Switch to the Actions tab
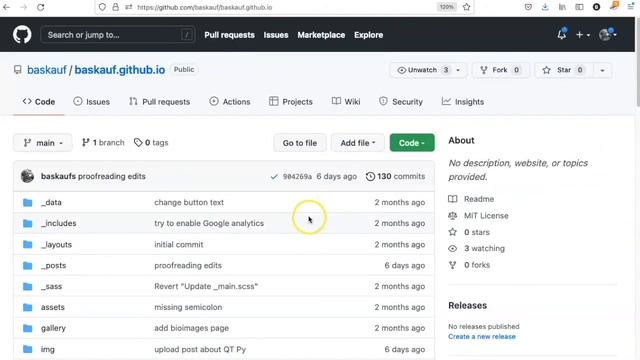This screenshot has width=640, height=360. (x=230, y=102)
